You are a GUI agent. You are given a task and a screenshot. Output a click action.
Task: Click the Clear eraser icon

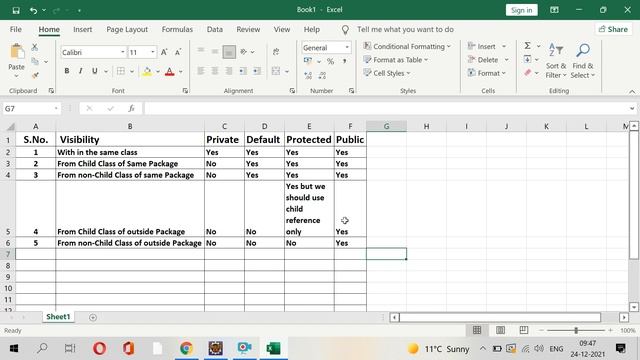click(x=527, y=73)
